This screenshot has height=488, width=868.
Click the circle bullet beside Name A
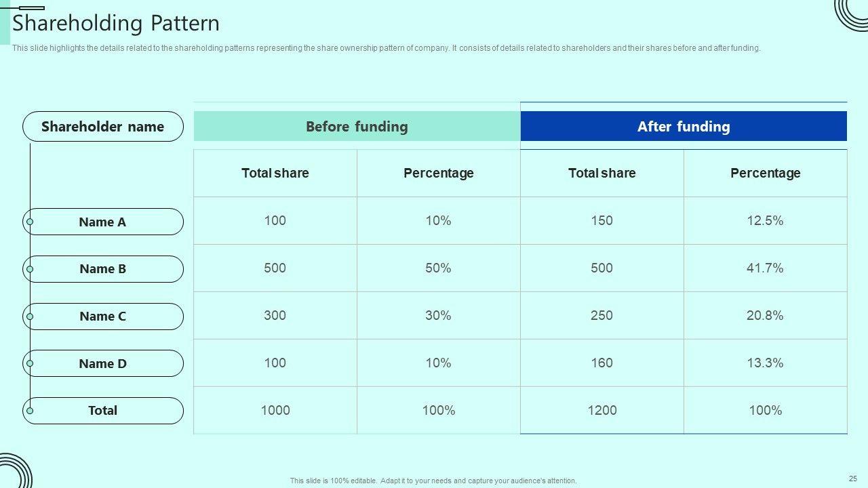[x=30, y=222]
